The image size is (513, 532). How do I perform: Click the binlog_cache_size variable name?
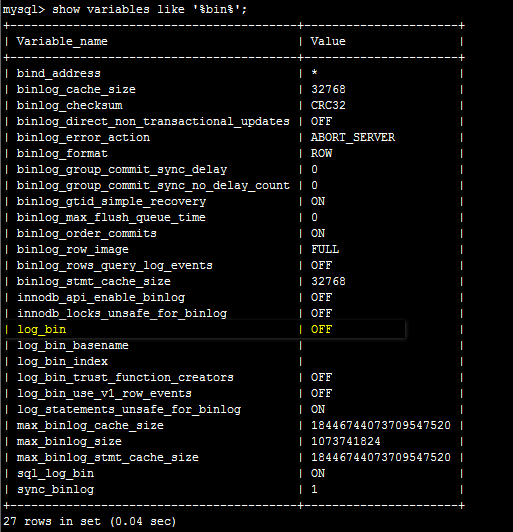76,89
